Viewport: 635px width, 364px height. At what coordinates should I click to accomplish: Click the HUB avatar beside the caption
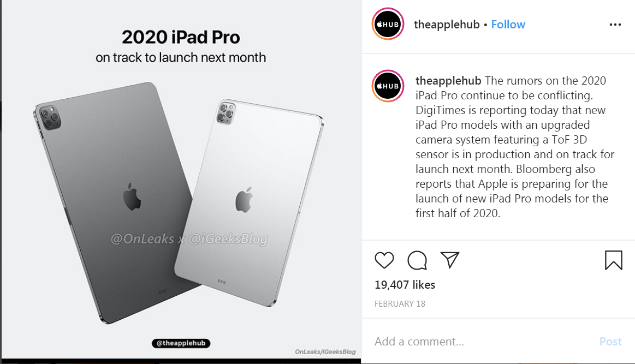[388, 86]
